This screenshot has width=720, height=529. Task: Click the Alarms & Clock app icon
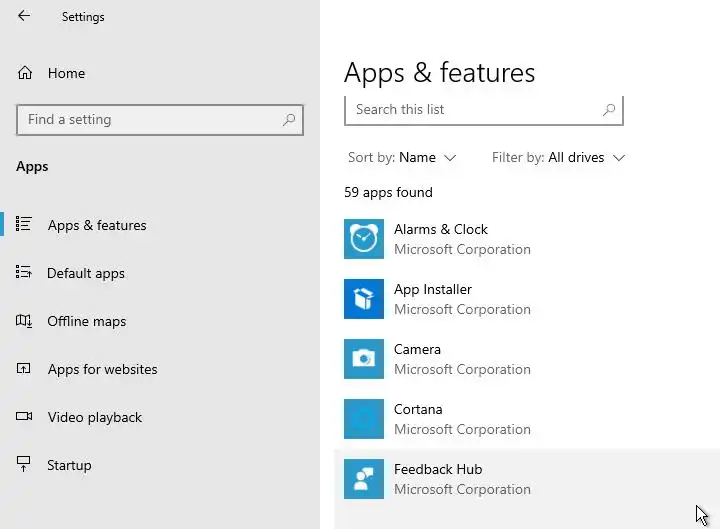tap(364, 239)
